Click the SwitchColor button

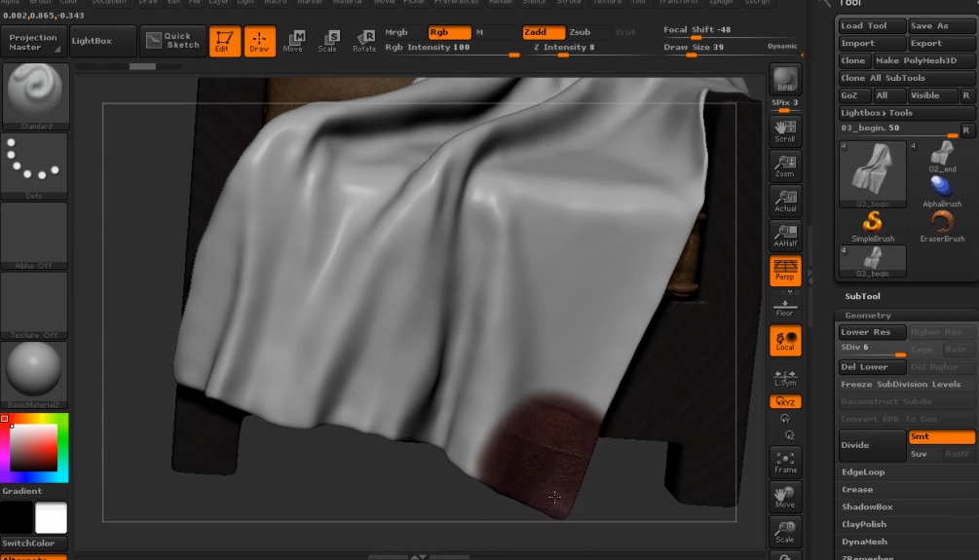(x=34, y=543)
